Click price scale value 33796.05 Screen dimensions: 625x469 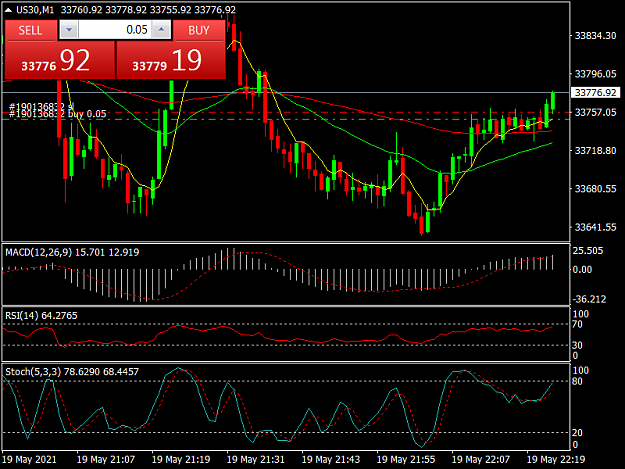pyautogui.click(x=595, y=74)
